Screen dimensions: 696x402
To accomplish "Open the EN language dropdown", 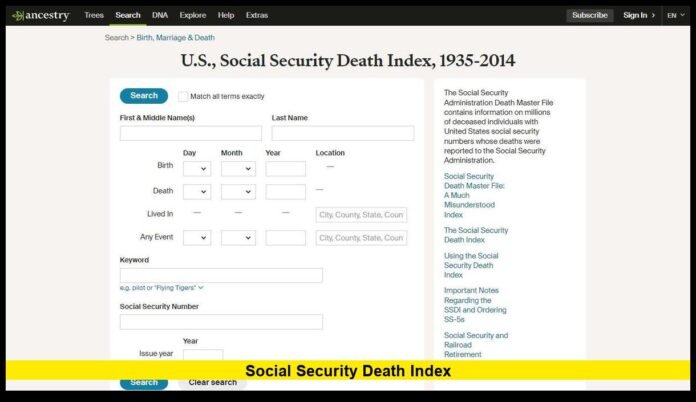I will point(676,15).
